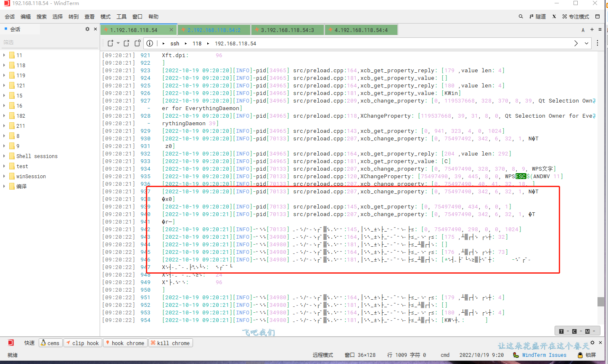Focus the 筛选 filter input
608x364 pixels.
click(x=50, y=42)
